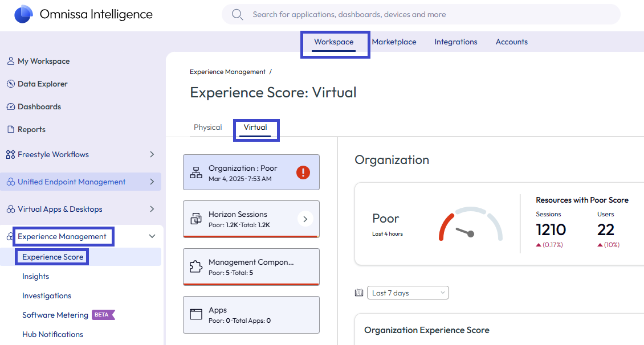The image size is (644, 345).
Task: Expand Freestyle Workflows chevron
Action: [152, 154]
